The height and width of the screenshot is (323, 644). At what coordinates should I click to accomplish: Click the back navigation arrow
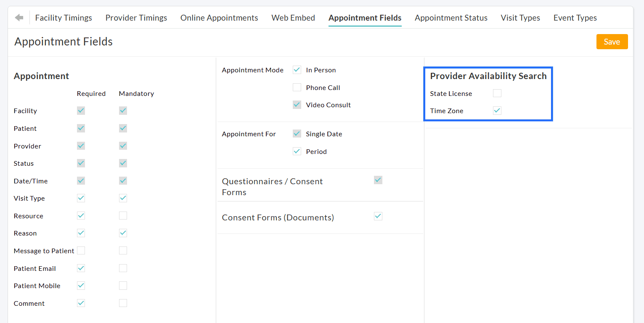20,17
